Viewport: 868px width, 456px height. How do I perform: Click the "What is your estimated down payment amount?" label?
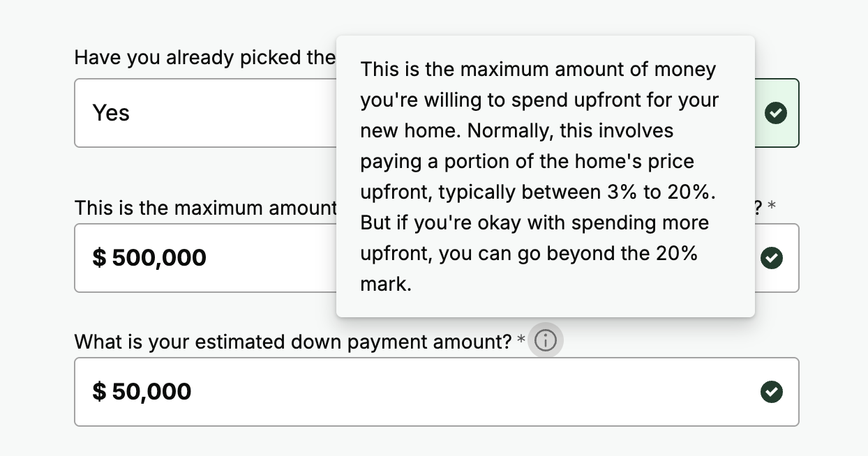(293, 342)
